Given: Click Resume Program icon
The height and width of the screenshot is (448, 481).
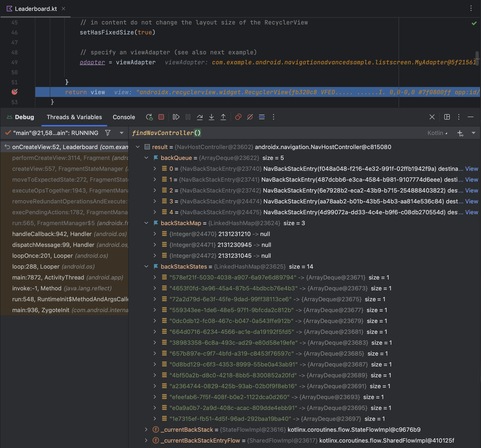Looking at the screenshot, I should click(176, 117).
